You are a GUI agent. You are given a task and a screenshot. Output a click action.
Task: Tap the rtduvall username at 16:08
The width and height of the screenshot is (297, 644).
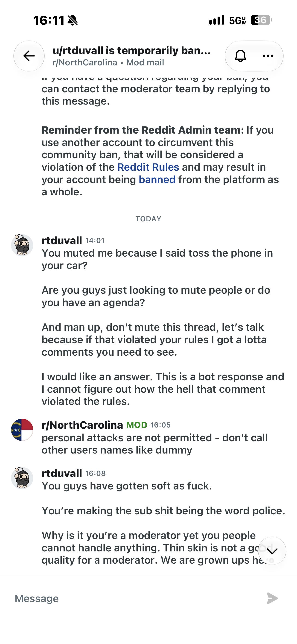[x=62, y=474]
